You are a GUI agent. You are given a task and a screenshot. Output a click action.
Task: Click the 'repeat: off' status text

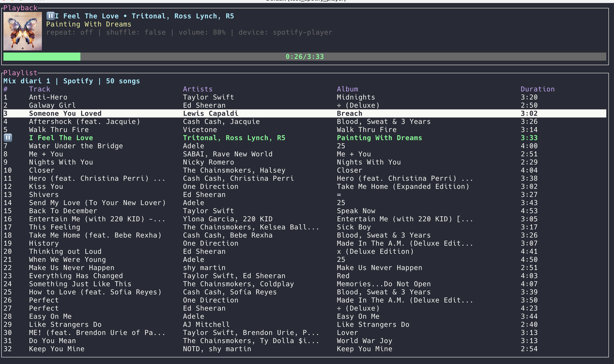click(x=69, y=32)
